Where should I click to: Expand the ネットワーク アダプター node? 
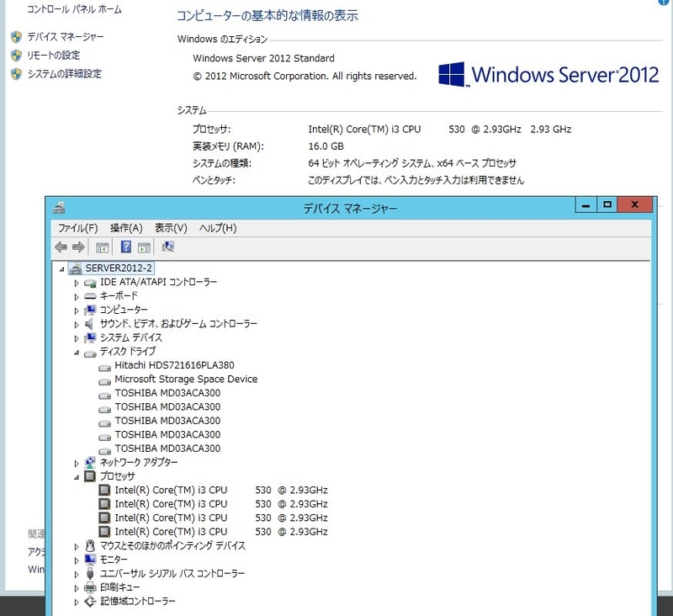coord(77,463)
